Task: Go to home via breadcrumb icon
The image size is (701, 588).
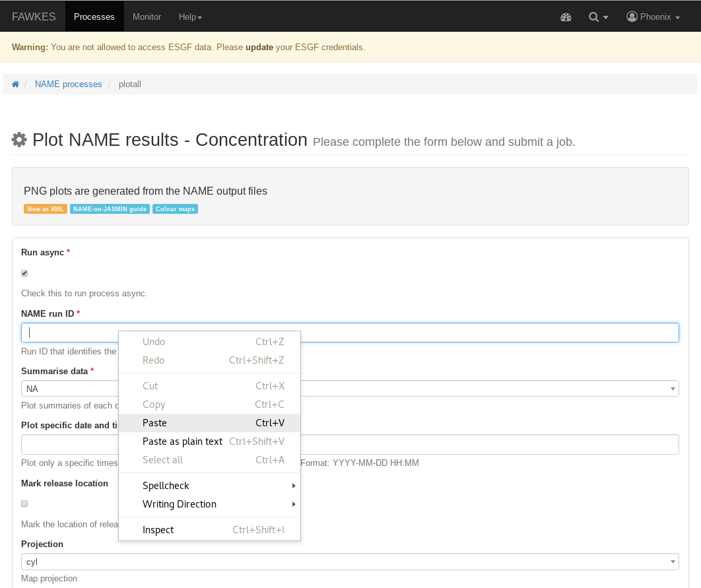Action: point(15,84)
